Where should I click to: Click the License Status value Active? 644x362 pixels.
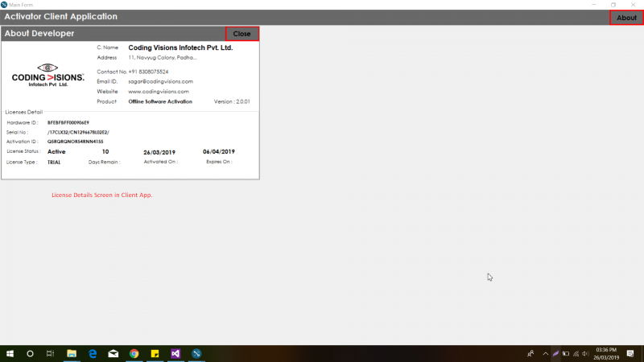coord(56,152)
